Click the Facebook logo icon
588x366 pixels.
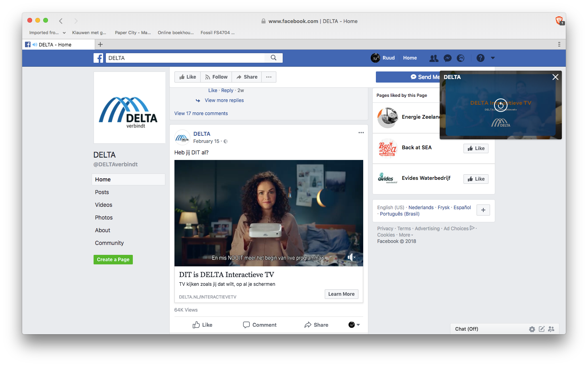[98, 58]
